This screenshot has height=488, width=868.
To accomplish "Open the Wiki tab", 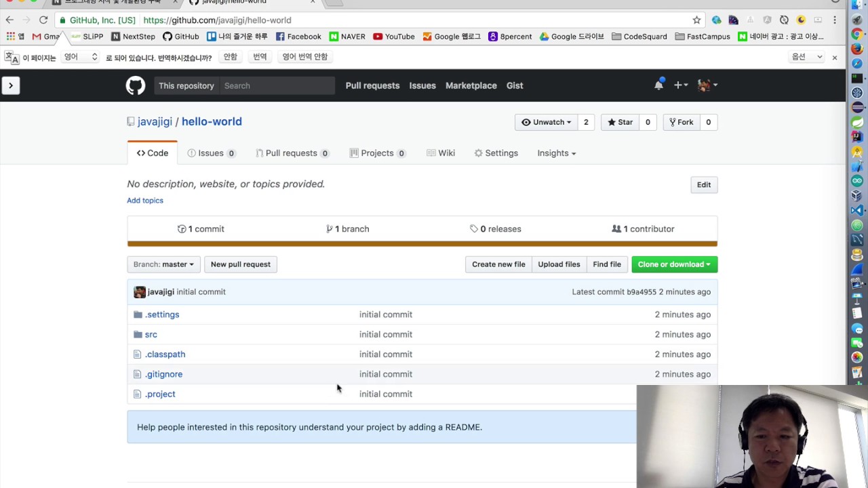I will pos(441,153).
